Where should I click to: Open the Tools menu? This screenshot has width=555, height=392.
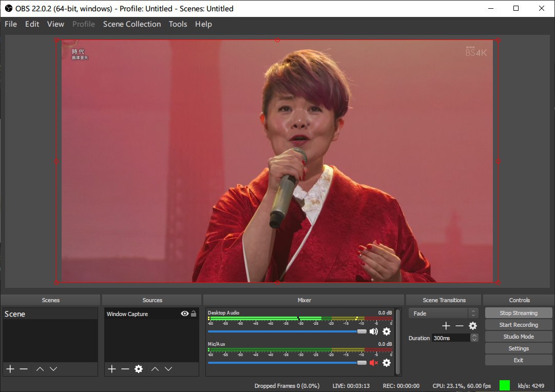coord(178,24)
